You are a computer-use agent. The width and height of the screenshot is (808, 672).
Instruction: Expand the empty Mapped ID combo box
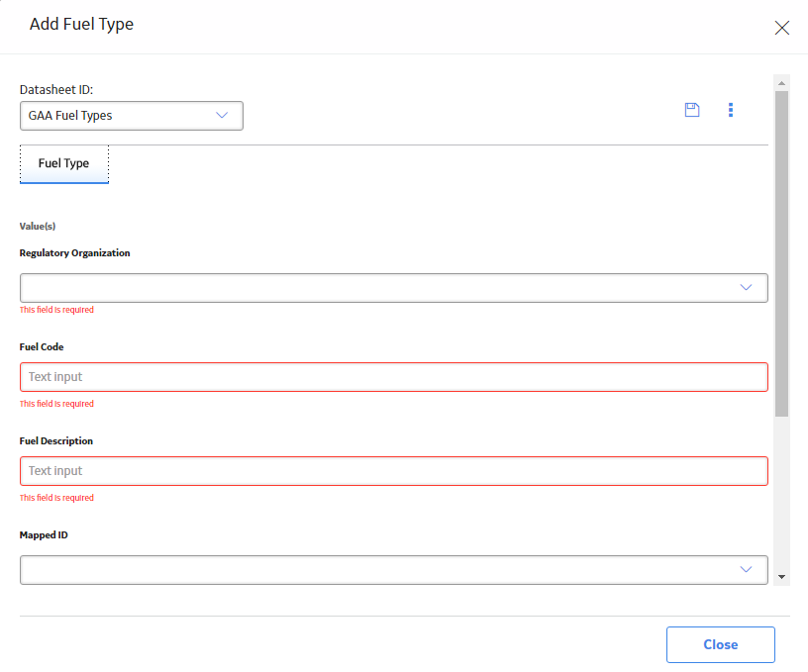click(x=394, y=570)
